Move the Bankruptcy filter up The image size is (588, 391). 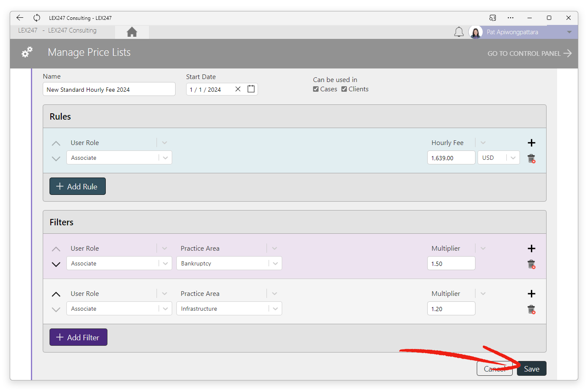click(56, 249)
